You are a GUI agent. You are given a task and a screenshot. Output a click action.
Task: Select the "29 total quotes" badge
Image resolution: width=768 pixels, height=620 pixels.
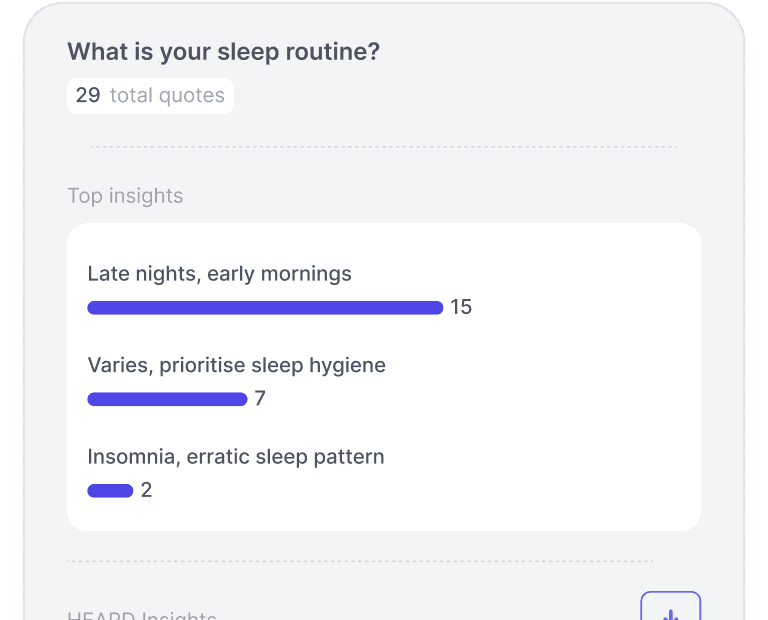coord(150,95)
